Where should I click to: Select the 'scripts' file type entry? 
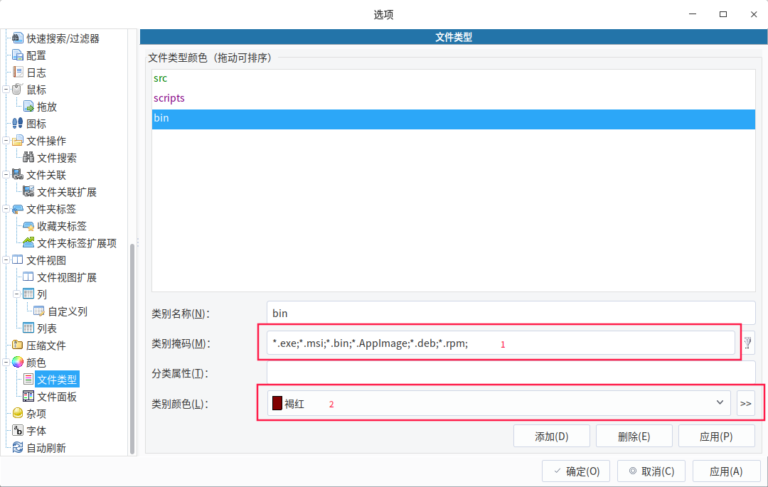[x=169, y=98]
